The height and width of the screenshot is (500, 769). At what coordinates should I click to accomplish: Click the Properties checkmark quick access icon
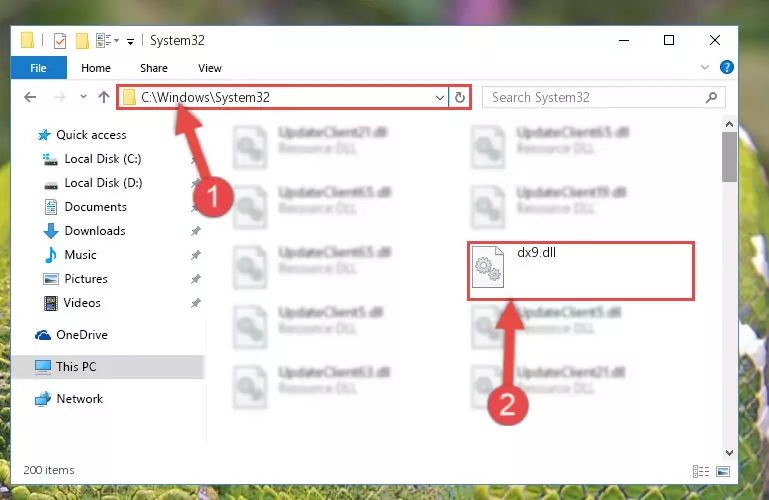coord(60,41)
